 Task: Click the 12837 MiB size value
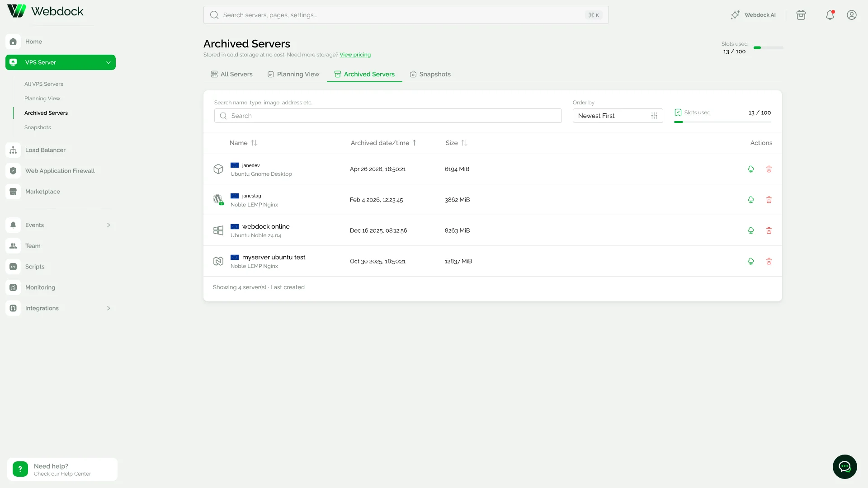coord(458,261)
